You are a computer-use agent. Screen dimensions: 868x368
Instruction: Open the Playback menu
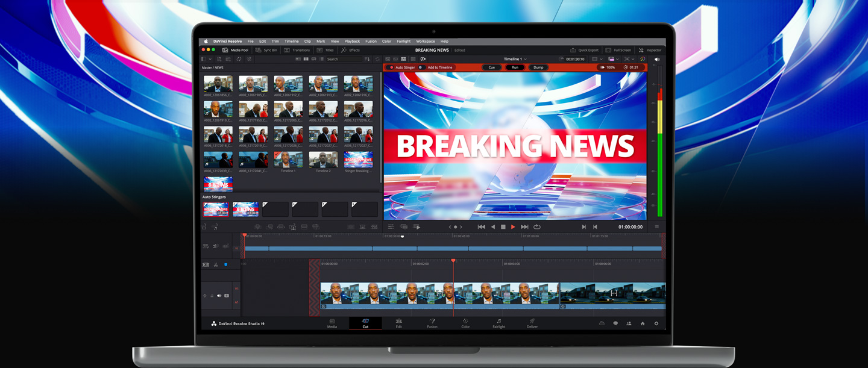[x=352, y=42]
